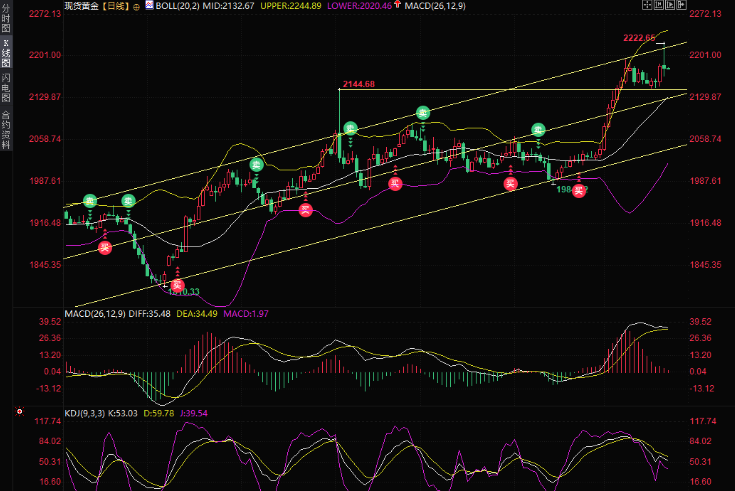
Task: Click the MACD:1.97 reading
Action: (246, 314)
